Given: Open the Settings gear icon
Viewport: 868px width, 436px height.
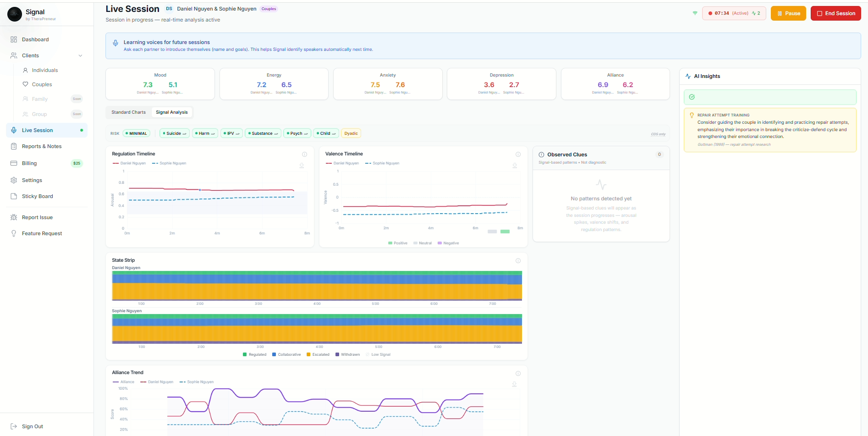Looking at the screenshot, I should [14, 180].
